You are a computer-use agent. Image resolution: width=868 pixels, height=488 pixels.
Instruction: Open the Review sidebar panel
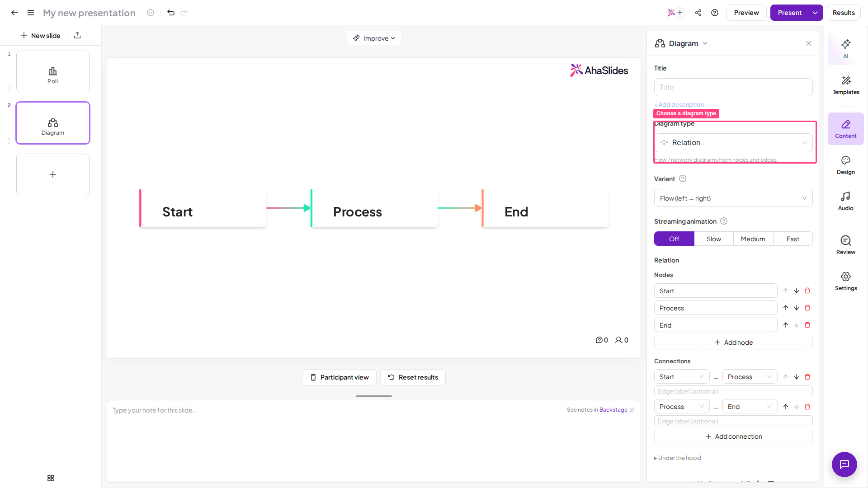click(x=845, y=245)
